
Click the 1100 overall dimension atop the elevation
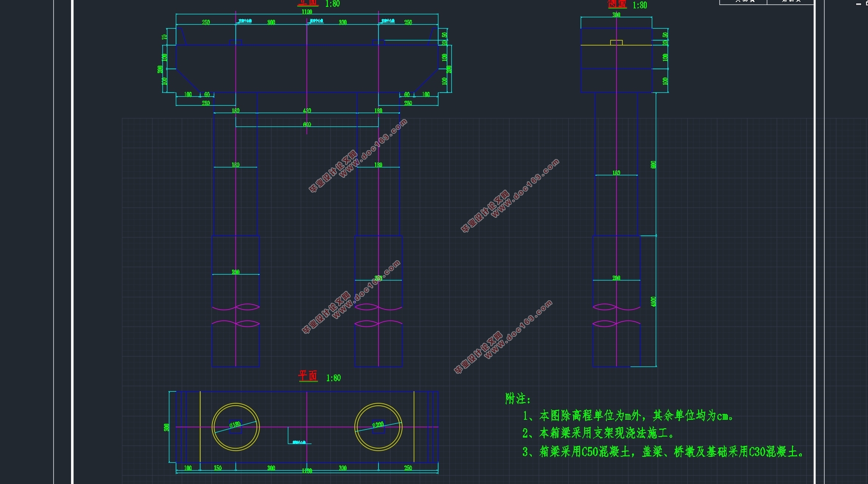tap(307, 12)
